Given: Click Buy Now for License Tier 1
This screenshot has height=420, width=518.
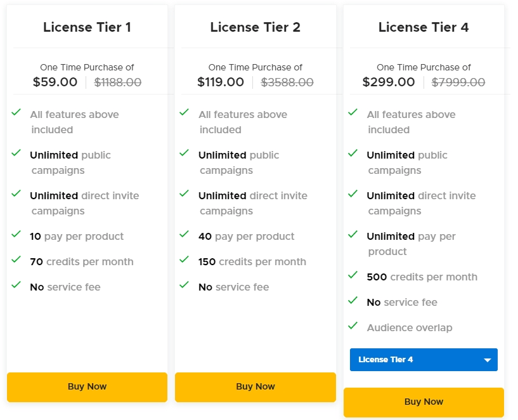Looking at the screenshot, I should [87, 386].
